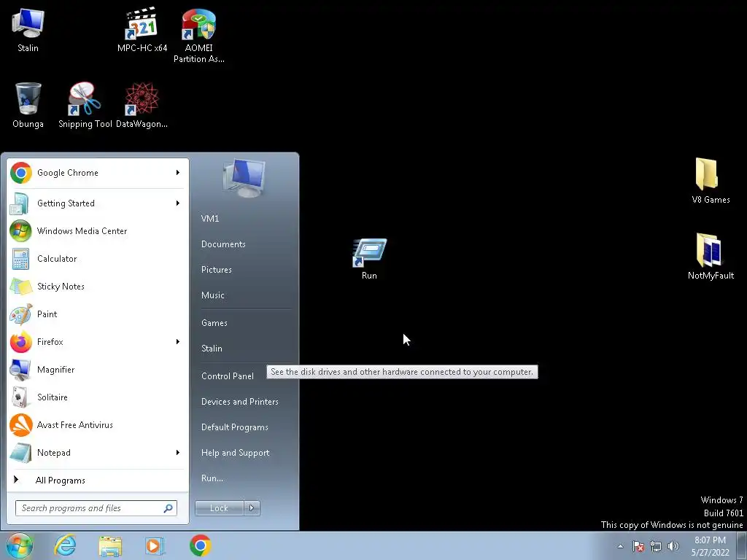Viewport: 747px width, 560px height.
Task: Open Control Panel from Start menu
Action: click(228, 377)
